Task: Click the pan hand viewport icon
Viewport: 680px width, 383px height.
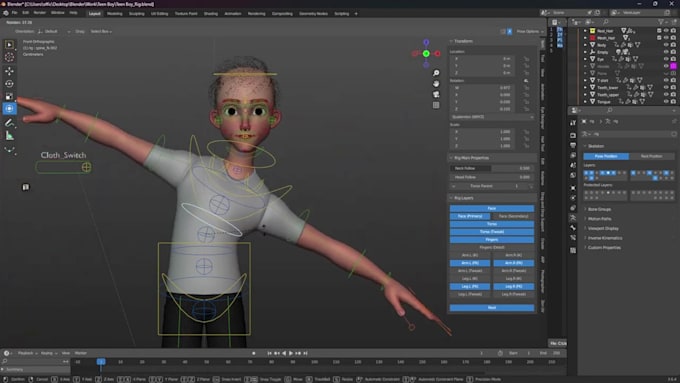Action: click(x=436, y=83)
